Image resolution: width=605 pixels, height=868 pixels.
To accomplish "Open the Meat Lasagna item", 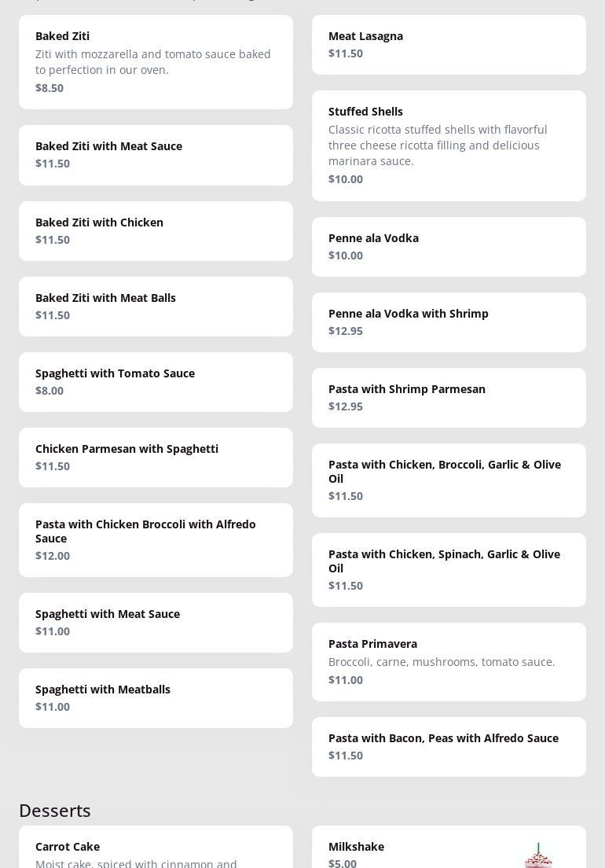I will (x=449, y=45).
